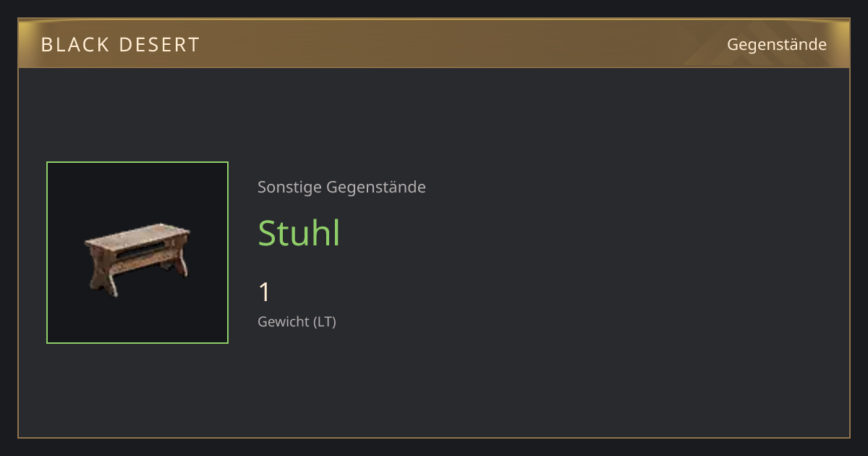Click the Gewicht (LT) label
Image resolution: width=868 pixels, height=456 pixels.
[x=297, y=322]
